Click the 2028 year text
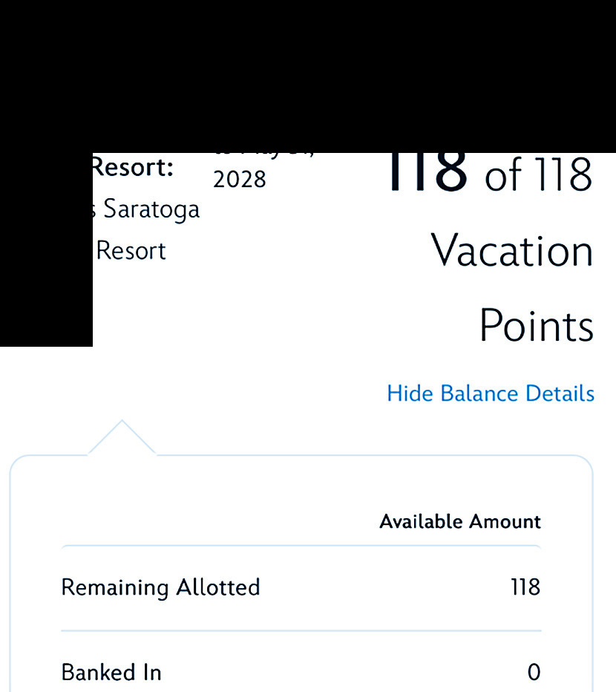Screen dimensions: 616x692 (239, 180)
